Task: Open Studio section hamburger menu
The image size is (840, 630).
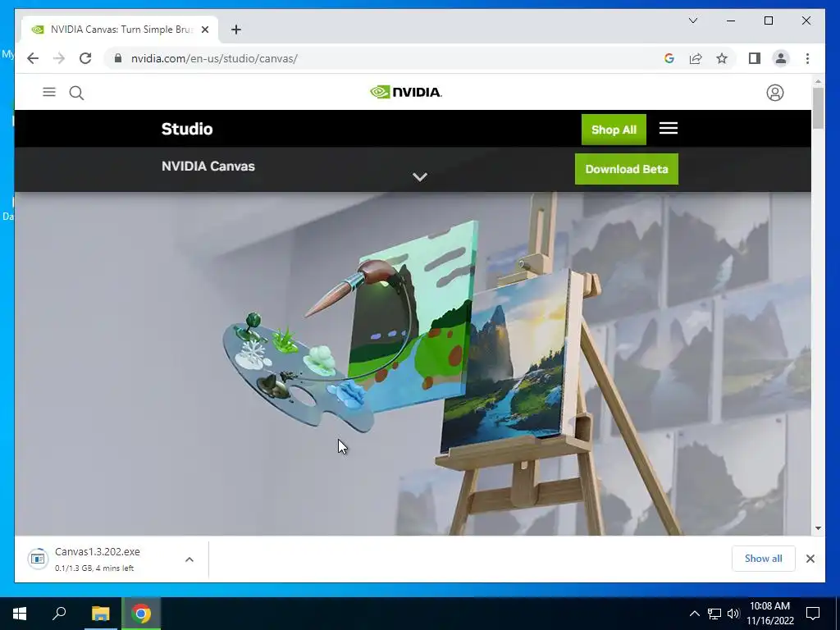Action: 668,129
